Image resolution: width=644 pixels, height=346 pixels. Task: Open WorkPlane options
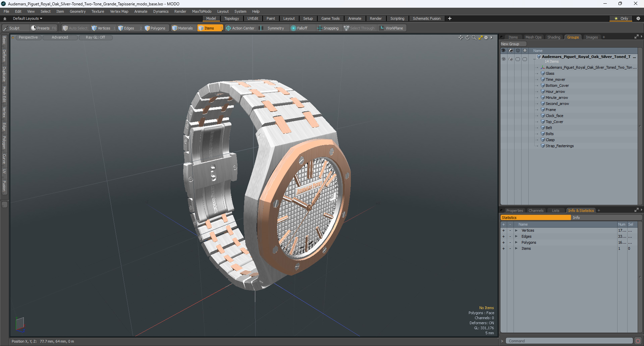pyautogui.click(x=392, y=28)
